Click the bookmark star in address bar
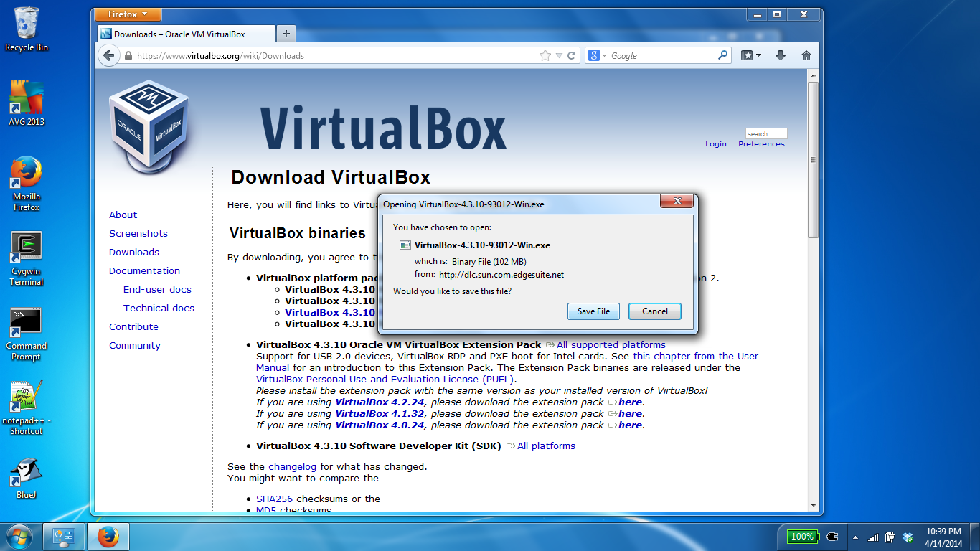 point(545,55)
